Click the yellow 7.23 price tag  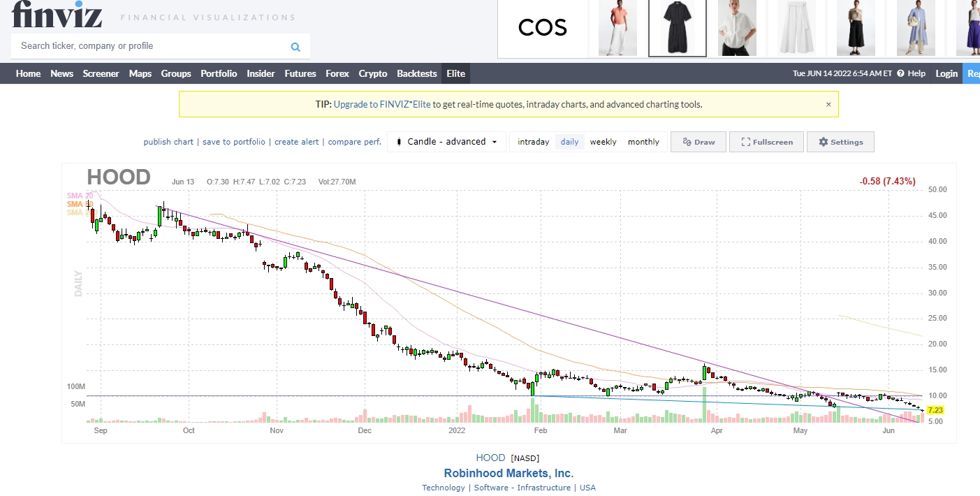[935, 411]
